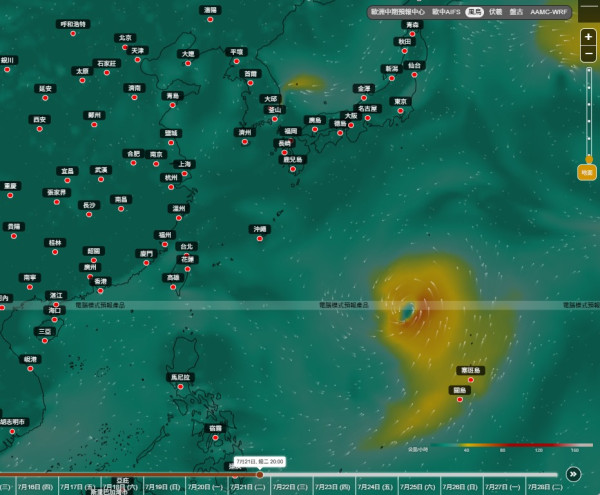Click the timeline's orange time handle

coord(259,475)
